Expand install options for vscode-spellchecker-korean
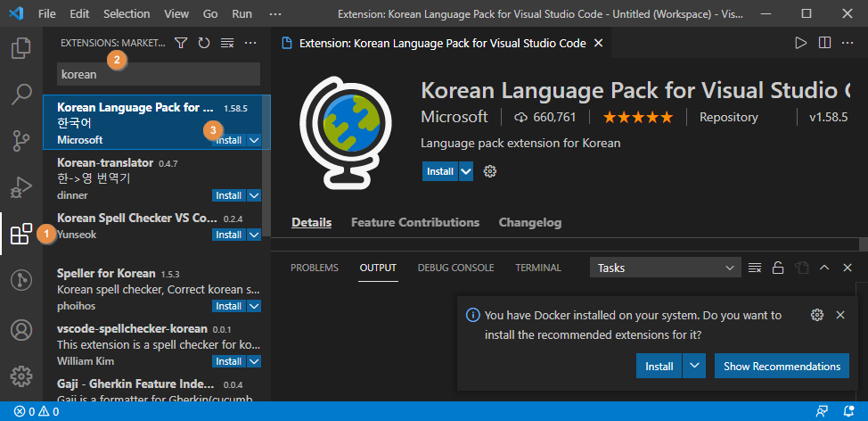 click(255, 362)
